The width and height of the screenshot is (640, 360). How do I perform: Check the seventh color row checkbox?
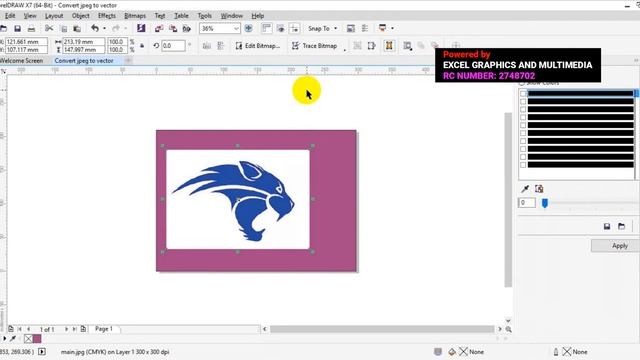pyautogui.click(x=523, y=141)
